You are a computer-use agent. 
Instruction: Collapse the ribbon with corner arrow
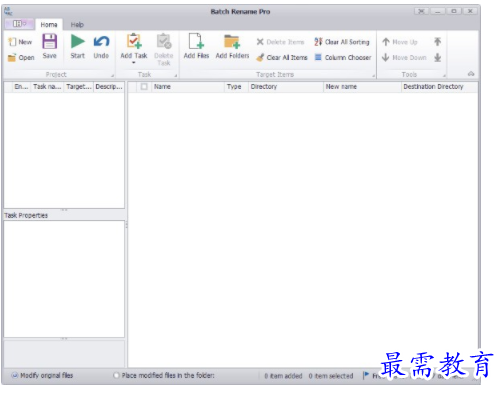click(471, 74)
